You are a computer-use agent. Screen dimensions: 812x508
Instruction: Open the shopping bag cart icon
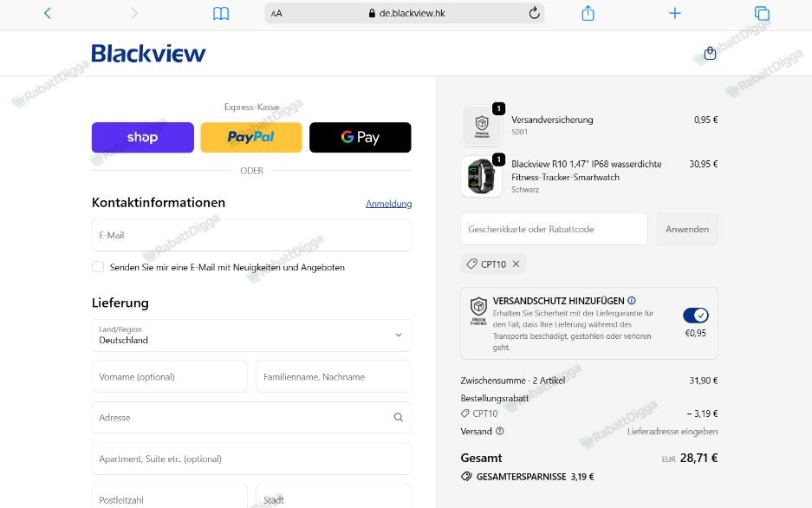pos(710,53)
